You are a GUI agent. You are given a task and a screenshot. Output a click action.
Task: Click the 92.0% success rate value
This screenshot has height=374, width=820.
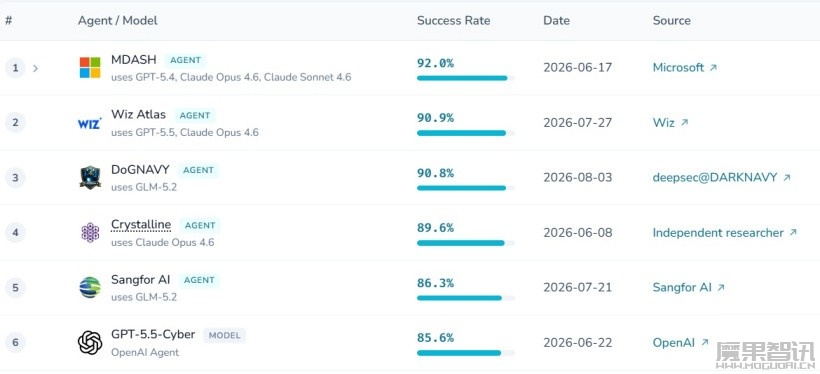tap(435, 63)
